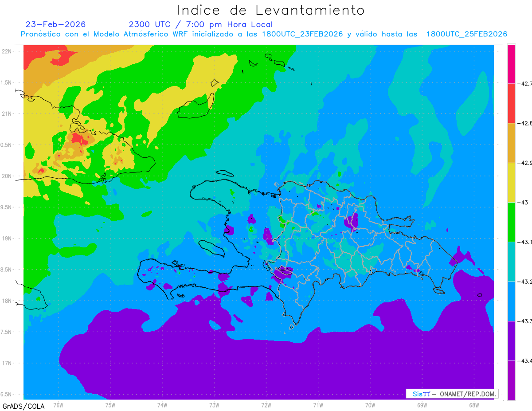Click the "19N" latitude label
The height and width of the screenshot is (411, 532).
point(7,239)
